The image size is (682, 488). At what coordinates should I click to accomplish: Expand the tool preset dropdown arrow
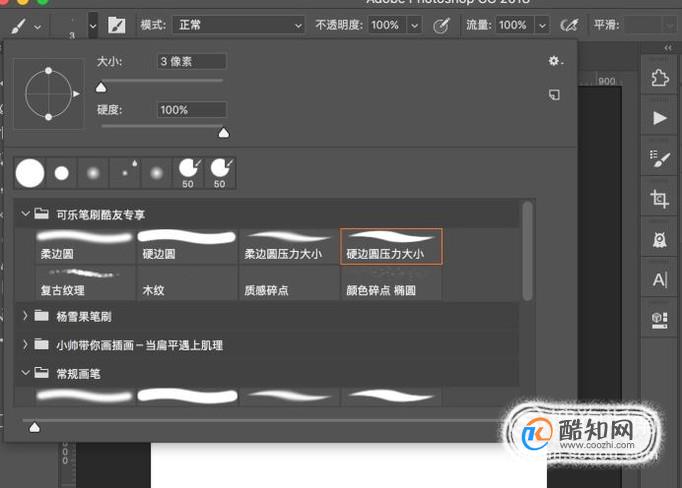point(38,27)
